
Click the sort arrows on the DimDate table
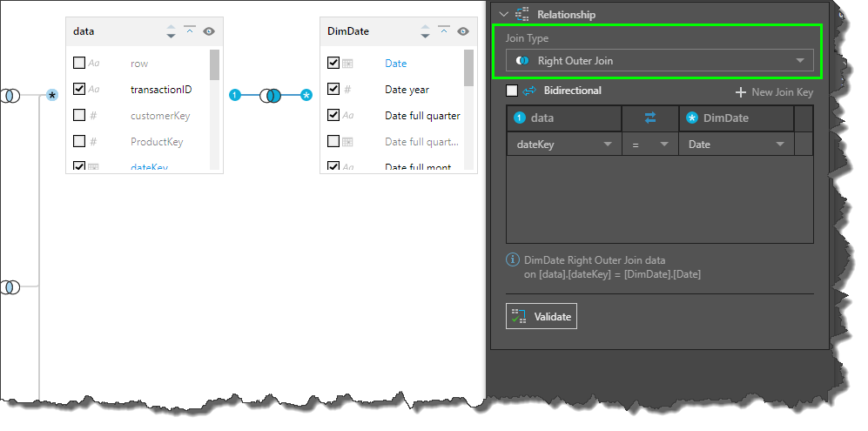(425, 31)
